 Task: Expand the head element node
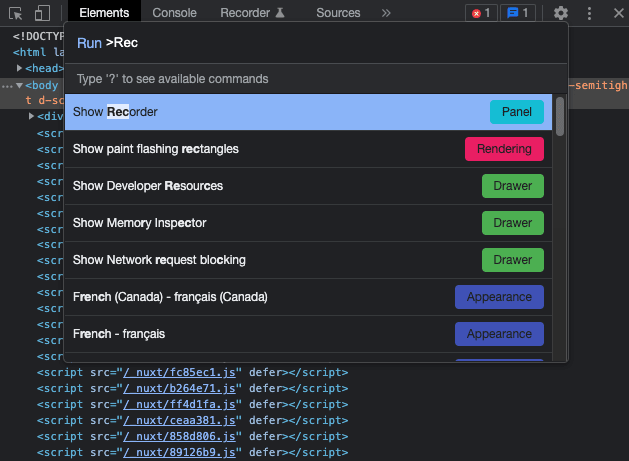19,68
